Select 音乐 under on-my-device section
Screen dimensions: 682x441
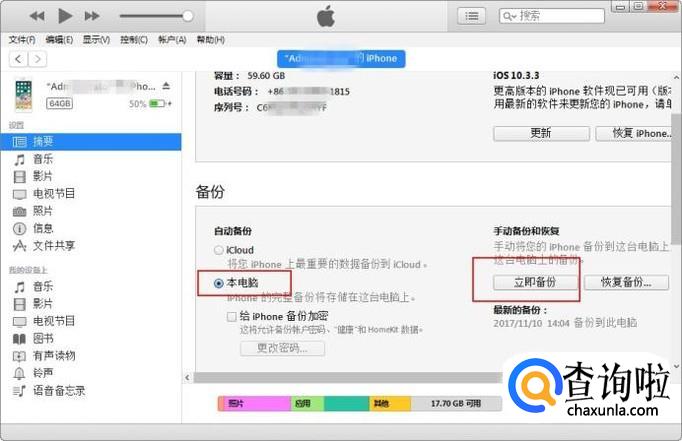[x=43, y=287]
